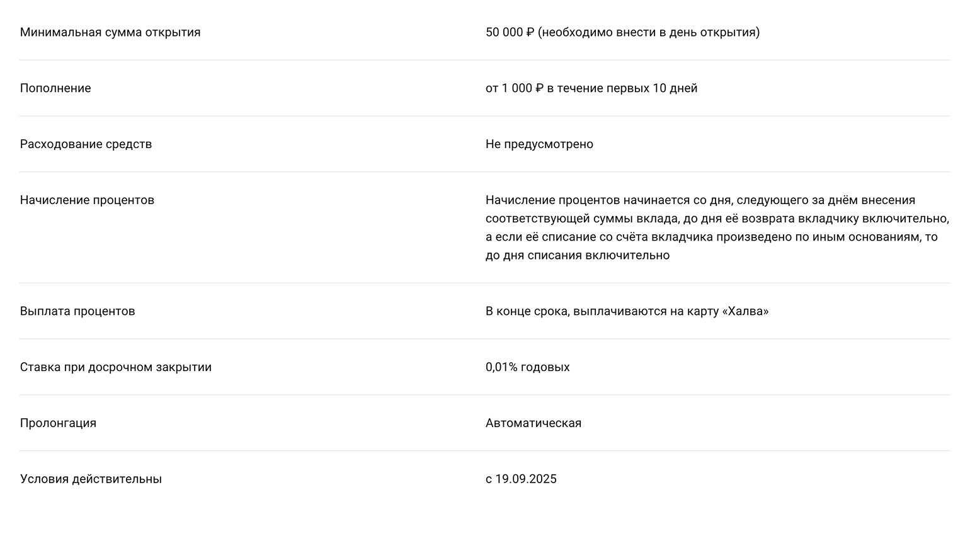Click the "В конце срока" text
Image resolution: width=970 pixels, height=560 pixels.
tap(527, 311)
